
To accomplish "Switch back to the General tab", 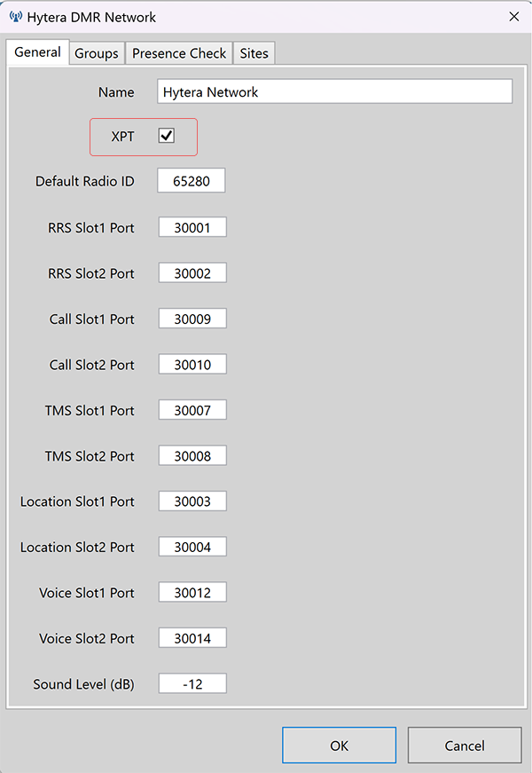I will click(37, 53).
